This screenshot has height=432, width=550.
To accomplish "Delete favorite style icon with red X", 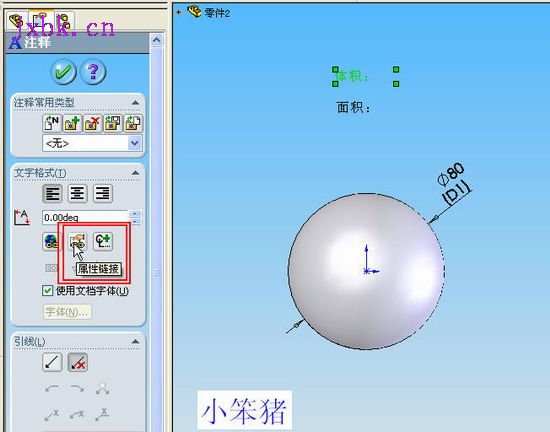I will 93,123.
